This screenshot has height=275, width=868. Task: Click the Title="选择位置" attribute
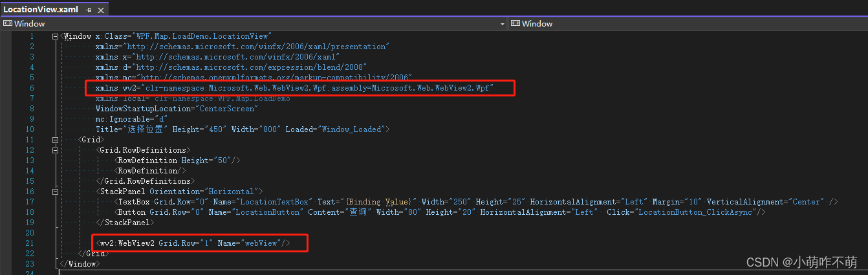[131, 129]
